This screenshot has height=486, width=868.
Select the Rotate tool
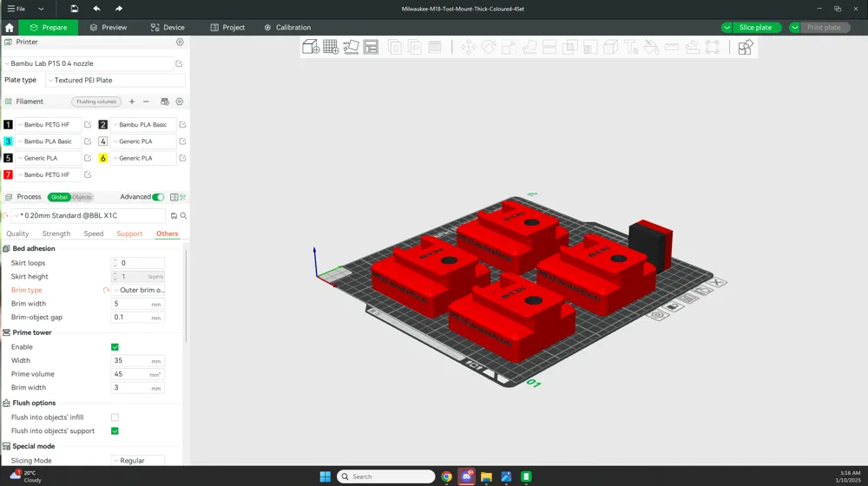tap(489, 47)
